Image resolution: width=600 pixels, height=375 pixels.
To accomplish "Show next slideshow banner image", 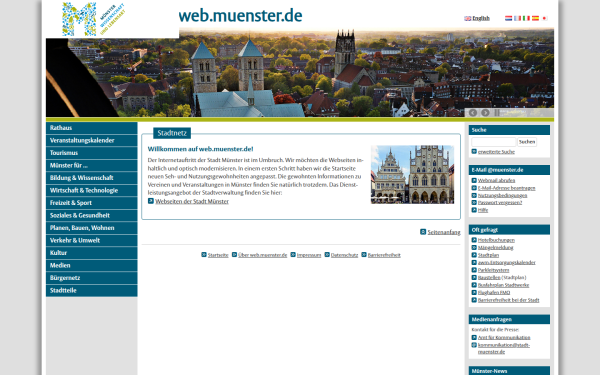I will coord(485,112).
